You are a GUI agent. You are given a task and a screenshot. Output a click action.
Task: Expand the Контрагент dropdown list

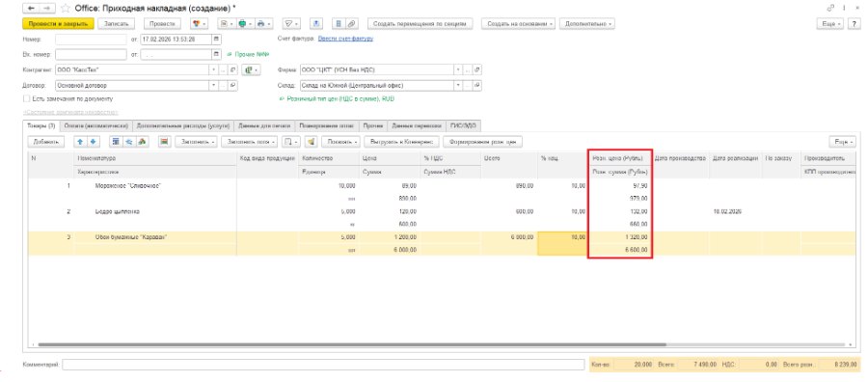click(x=214, y=70)
